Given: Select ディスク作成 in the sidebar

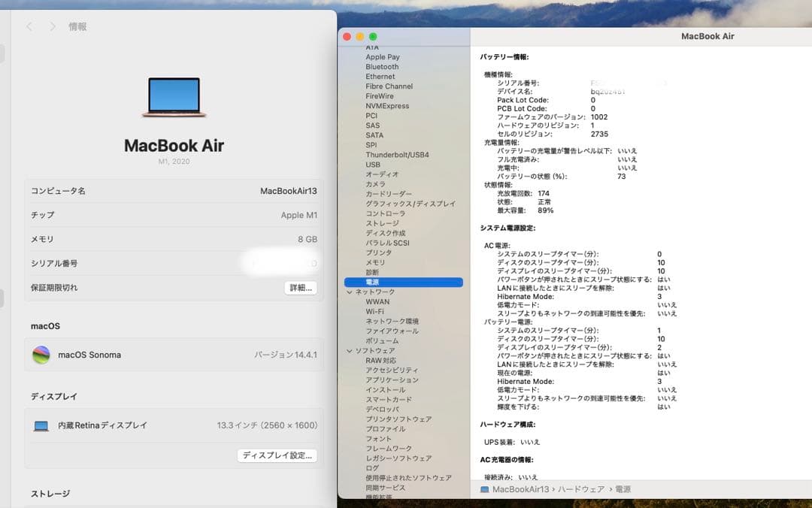Looking at the screenshot, I should [385, 234].
